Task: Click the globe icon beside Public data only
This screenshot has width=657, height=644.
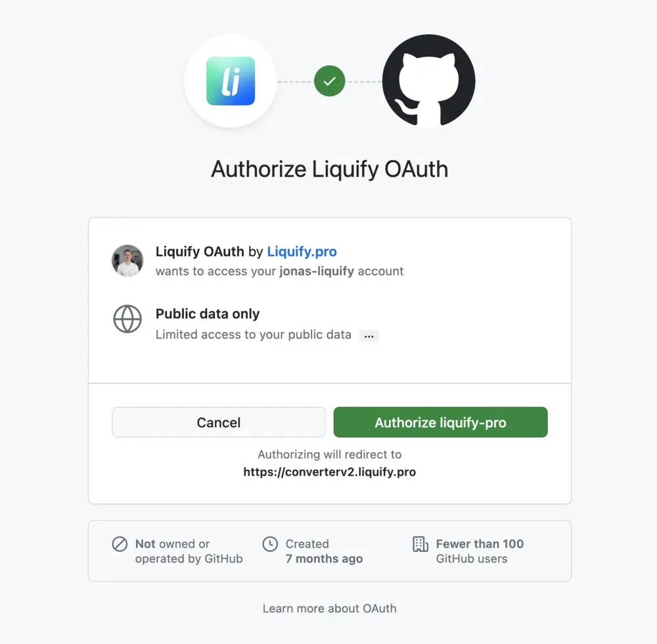Action: coord(127,319)
